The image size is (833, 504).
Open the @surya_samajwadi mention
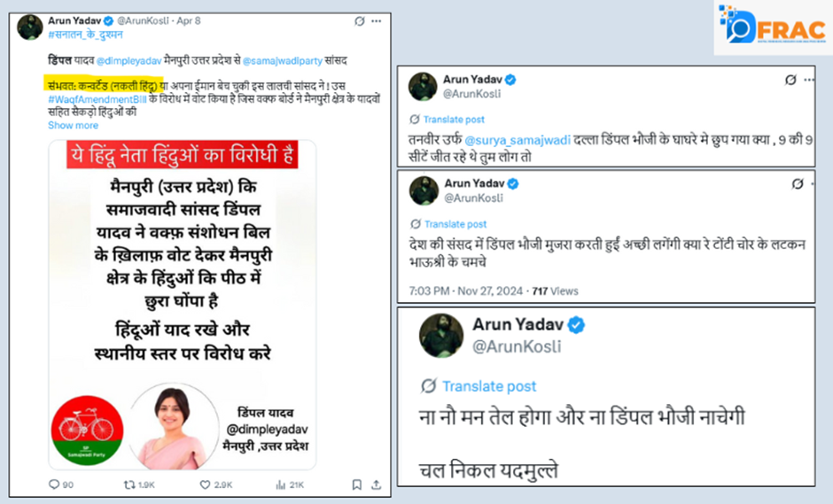coord(518,140)
